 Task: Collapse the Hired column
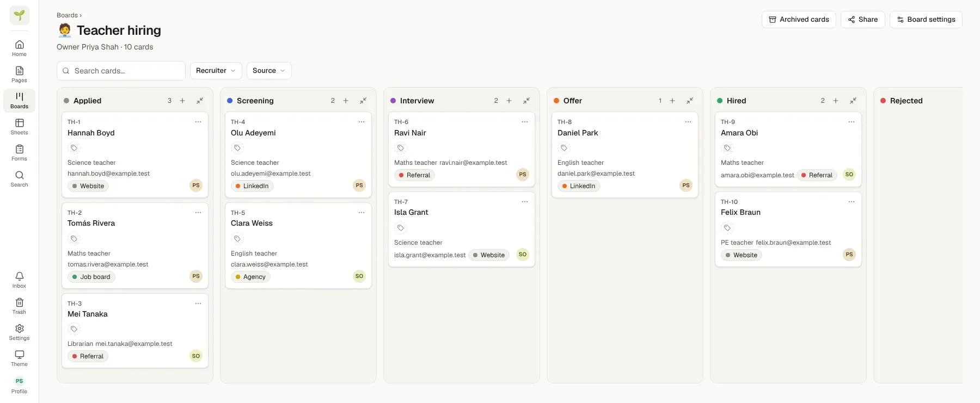tap(853, 101)
